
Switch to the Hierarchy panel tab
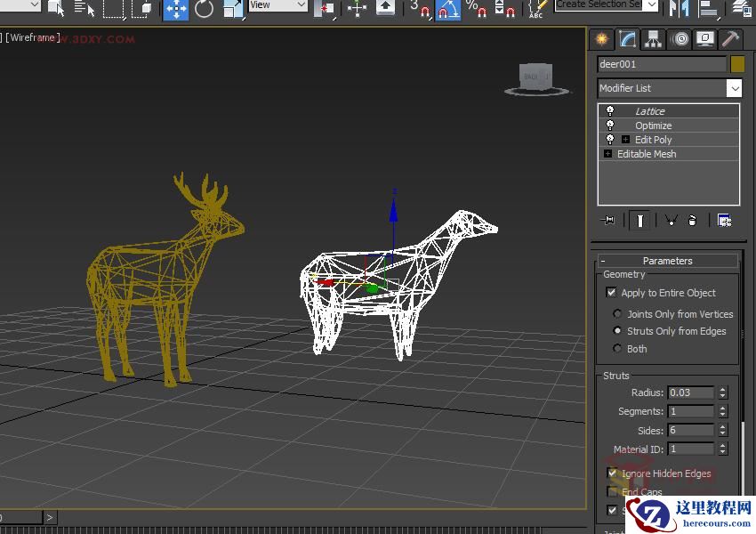coord(654,39)
